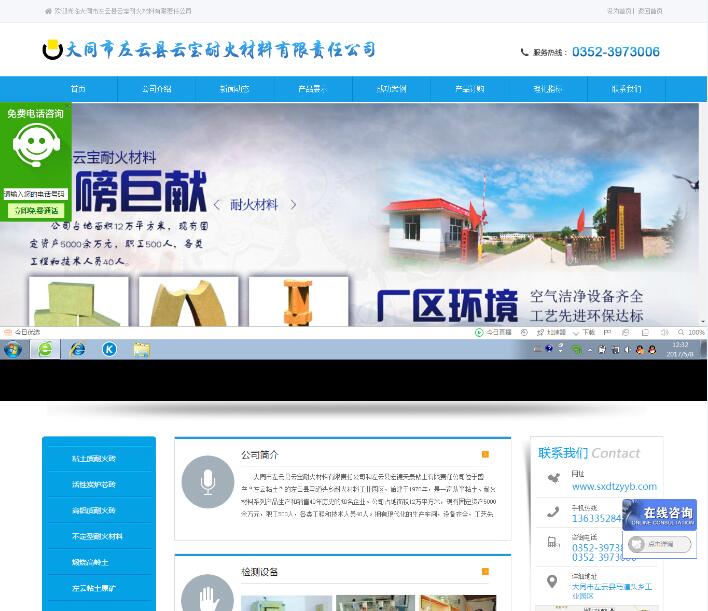The width and height of the screenshot is (708, 611).
Task: Click the free callback submit button
Action: [35, 211]
